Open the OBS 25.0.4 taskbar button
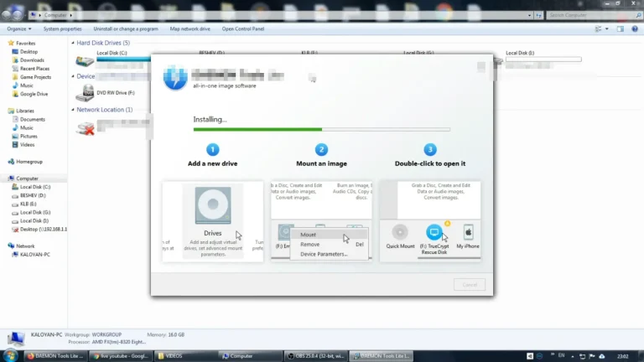The height and width of the screenshot is (362, 644). (x=316, y=356)
